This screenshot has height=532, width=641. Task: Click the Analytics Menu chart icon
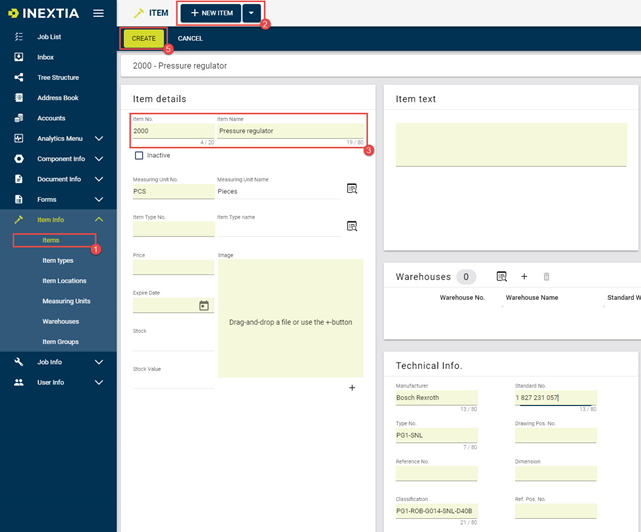(x=19, y=138)
